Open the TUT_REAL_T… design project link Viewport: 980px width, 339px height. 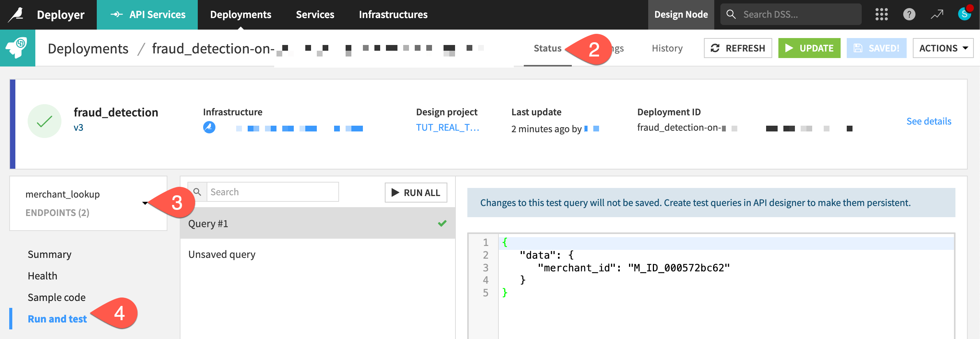click(x=448, y=128)
